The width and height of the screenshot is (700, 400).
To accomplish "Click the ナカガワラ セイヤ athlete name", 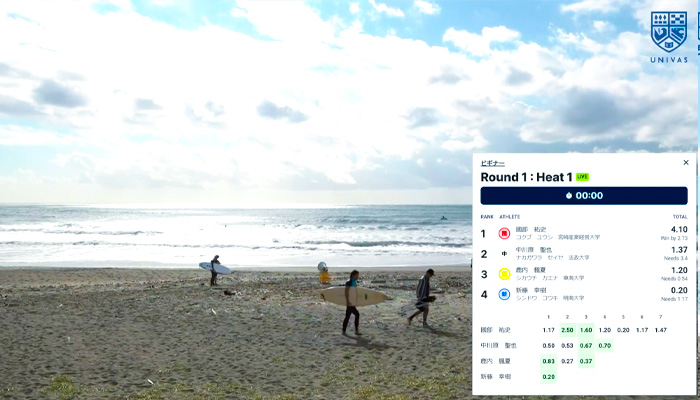I will tap(535, 258).
